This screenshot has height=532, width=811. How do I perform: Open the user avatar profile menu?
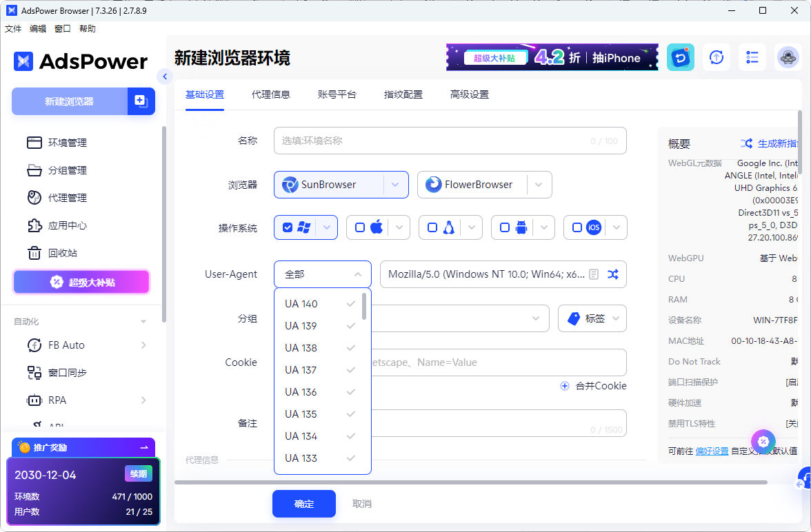(788, 57)
